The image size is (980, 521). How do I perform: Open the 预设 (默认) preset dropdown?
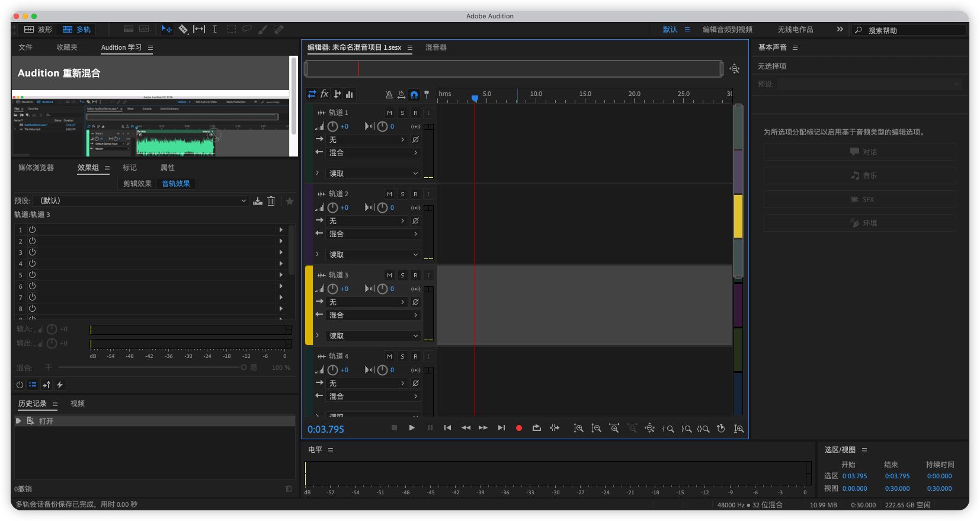click(x=142, y=201)
